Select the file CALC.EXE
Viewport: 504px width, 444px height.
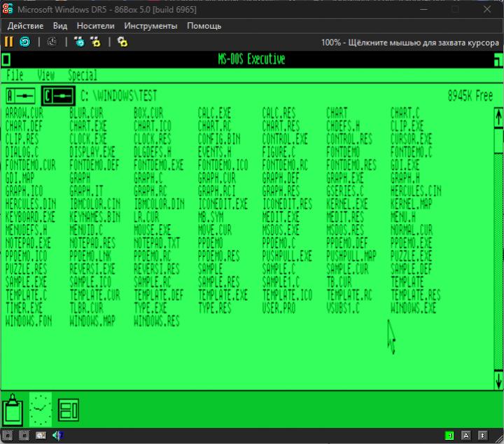[214, 113]
